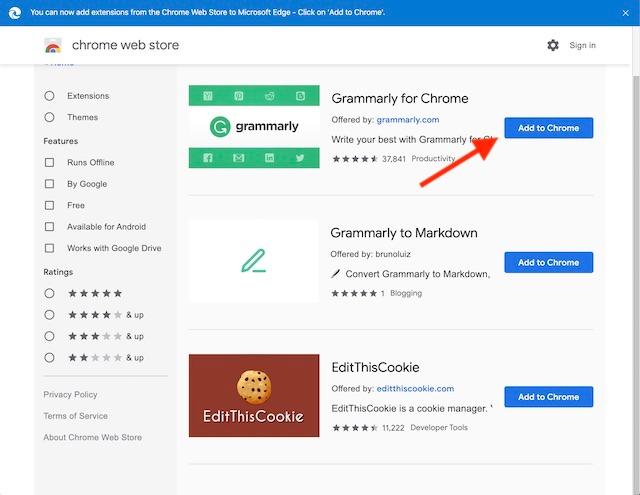The height and width of the screenshot is (495, 640).
Task: Open About Chrome Web Store link
Action: click(x=93, y=437)
